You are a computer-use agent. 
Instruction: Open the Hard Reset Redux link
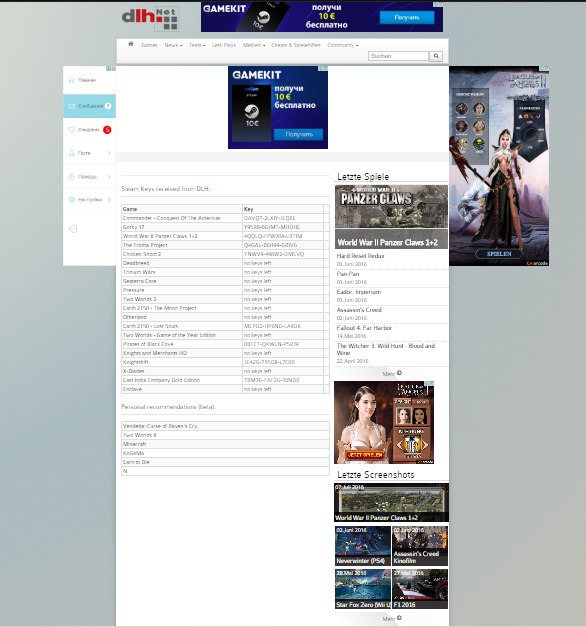pyautogui.click(x=360, y=256)
